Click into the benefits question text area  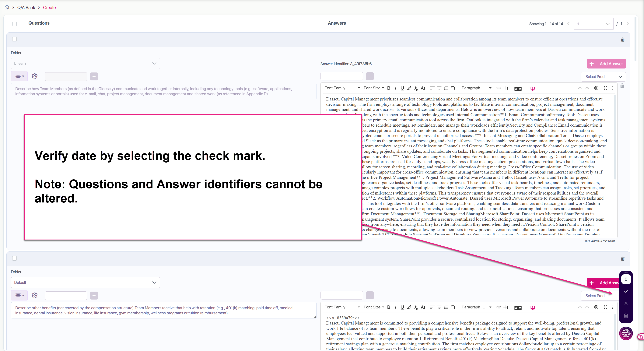tap(163, 310)
